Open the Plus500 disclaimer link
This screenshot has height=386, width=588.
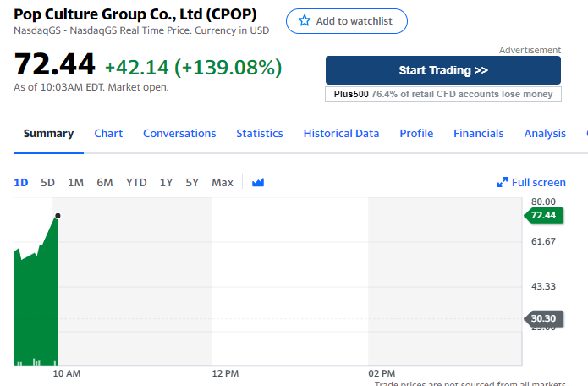[443, 94]
